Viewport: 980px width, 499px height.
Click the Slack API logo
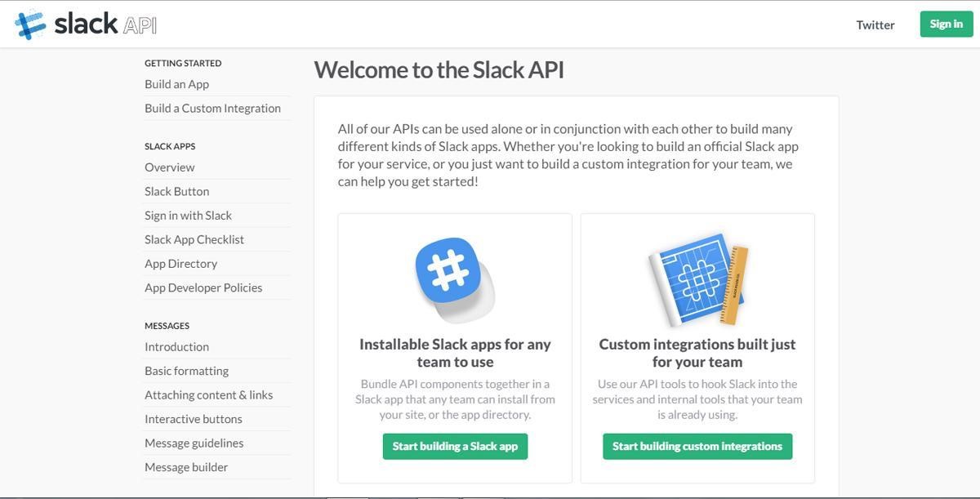click(x=86, y=25)
